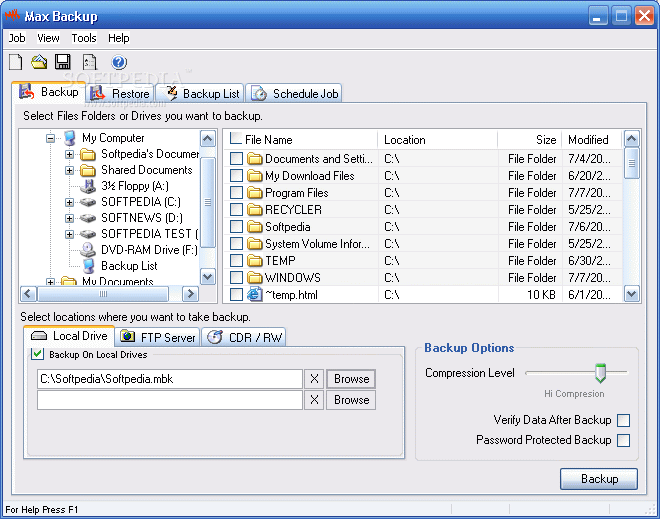Image resolution: width=660 pixels, height=519 pixels.
Task: Click the job log document toolbar icon
Action: [x=90, y=62]
